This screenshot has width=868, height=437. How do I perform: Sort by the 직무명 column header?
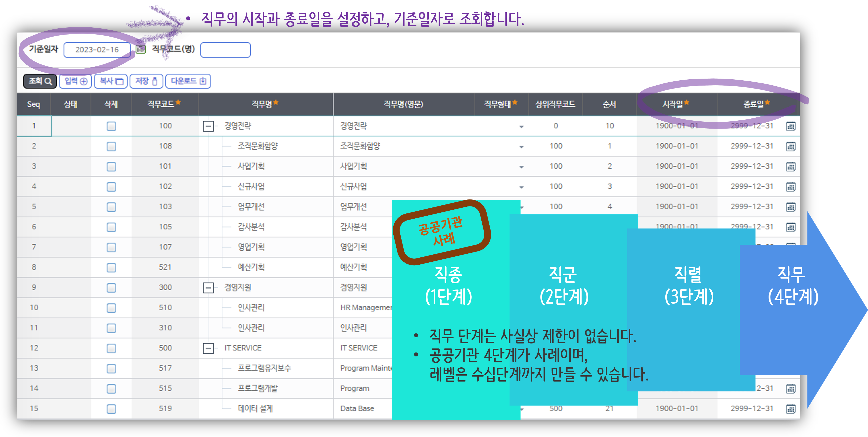pos(266,104)
